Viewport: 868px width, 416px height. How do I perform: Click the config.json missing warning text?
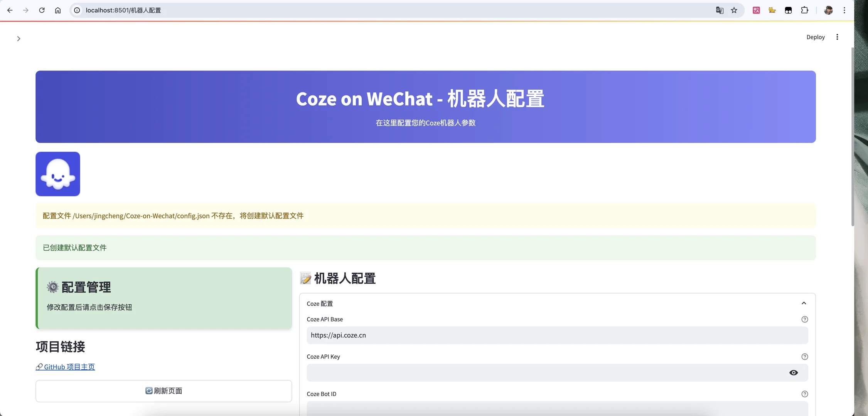(x=173, y=216)
